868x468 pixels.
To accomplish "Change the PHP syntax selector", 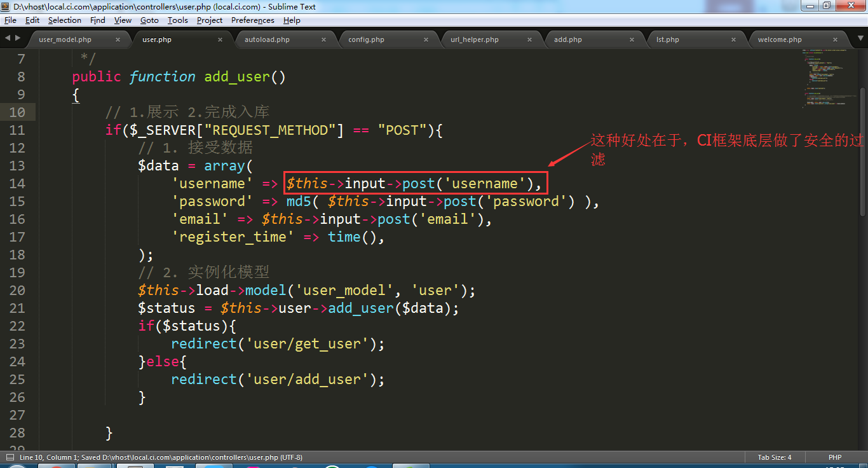I will [834, 457].
